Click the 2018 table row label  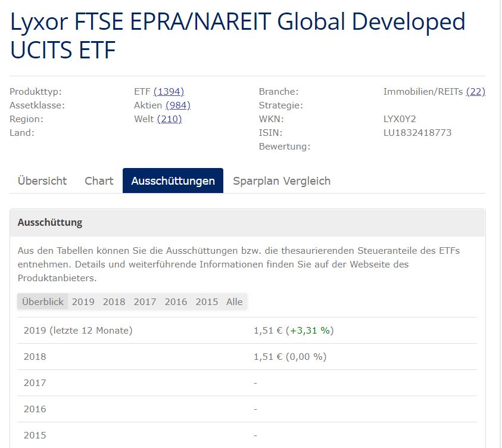coord(35,357)
